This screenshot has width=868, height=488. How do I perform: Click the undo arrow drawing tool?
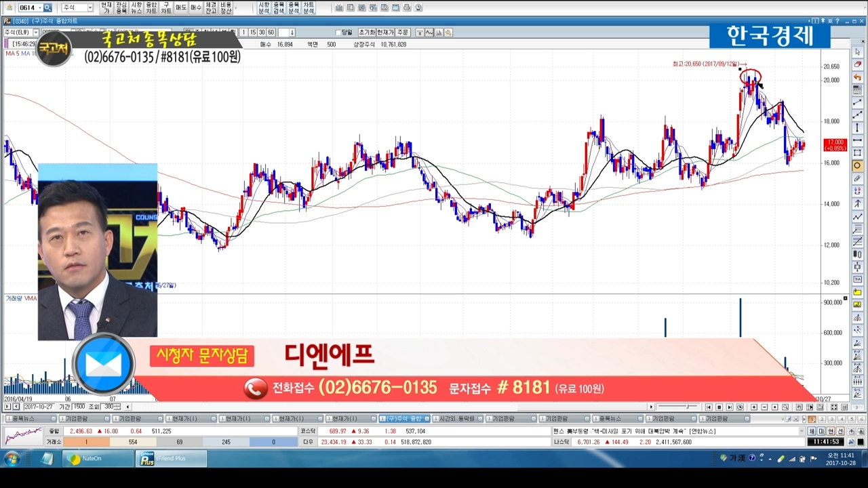(x=858, y=77)
